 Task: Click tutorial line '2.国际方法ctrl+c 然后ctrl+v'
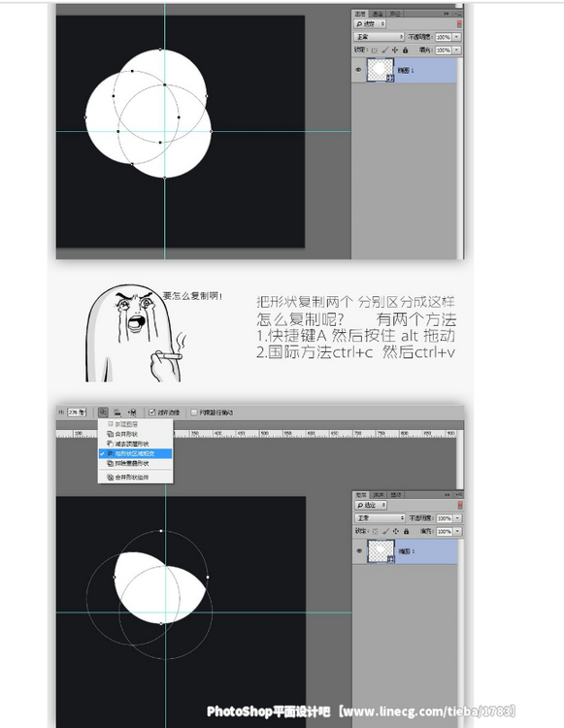point(355,352)
